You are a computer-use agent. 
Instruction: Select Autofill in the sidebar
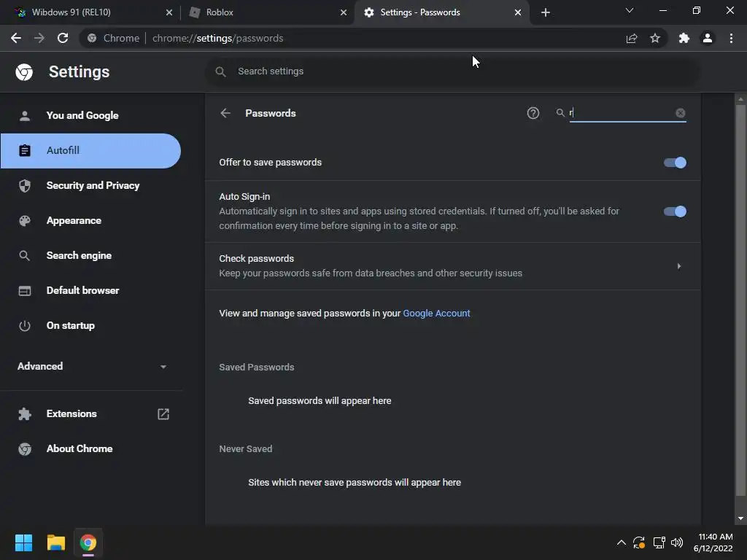90,150
